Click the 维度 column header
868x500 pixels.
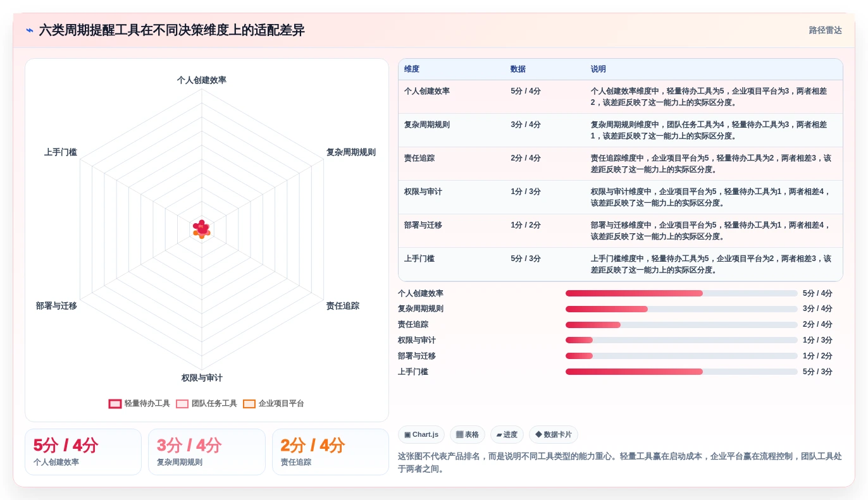click(x=412, y=70)
